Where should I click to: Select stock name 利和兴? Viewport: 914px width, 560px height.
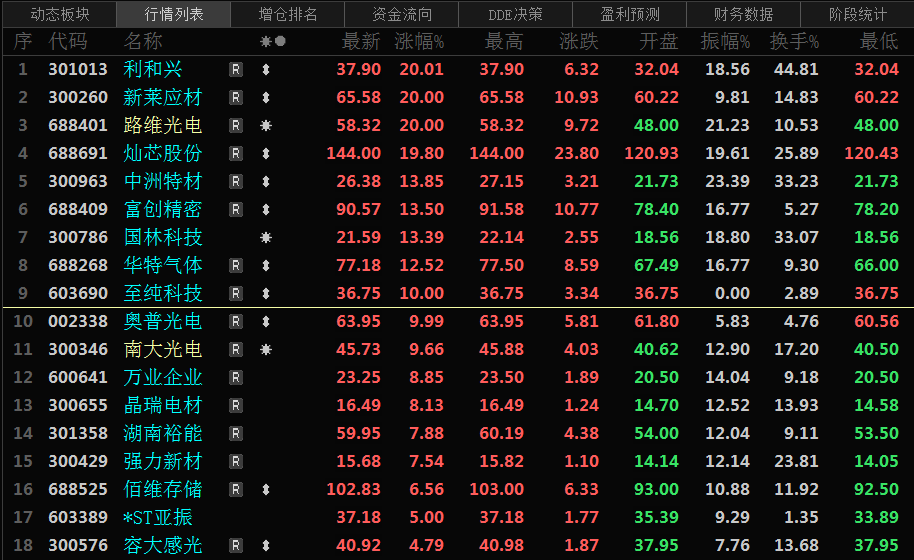pos(153,69)
